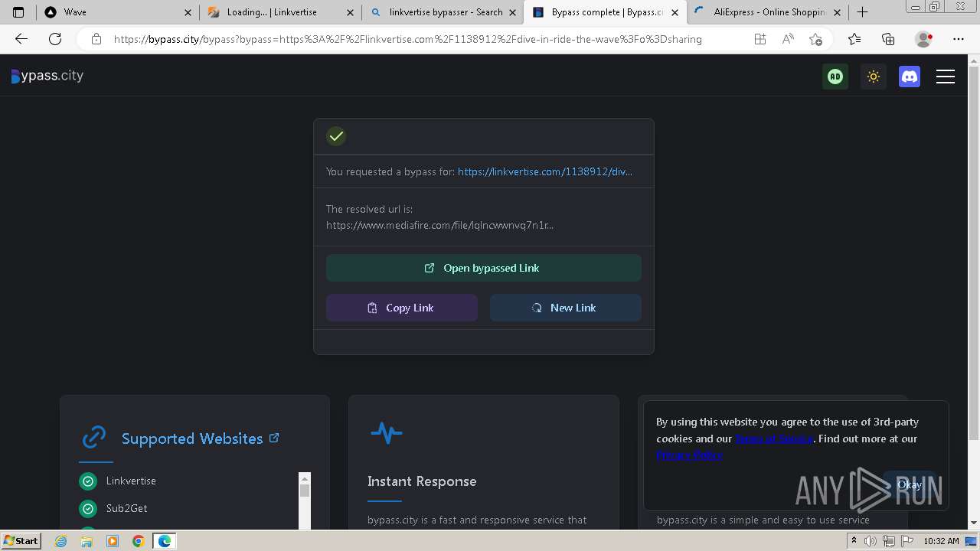The image size is (980, 551).
Task: Open the bypassed Mediafire link
Action: tap(483, 268)
